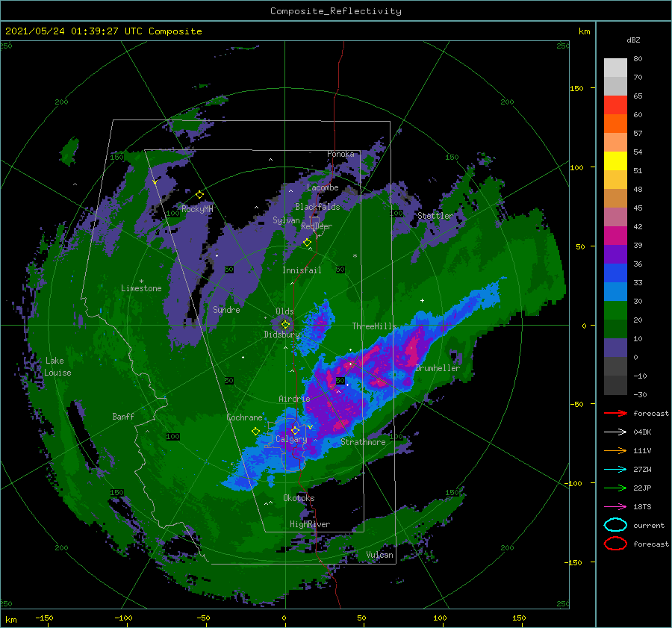Screen dimensions: 672x628
Task: Click the Vulcan label
Action: (x=379, y=555)
